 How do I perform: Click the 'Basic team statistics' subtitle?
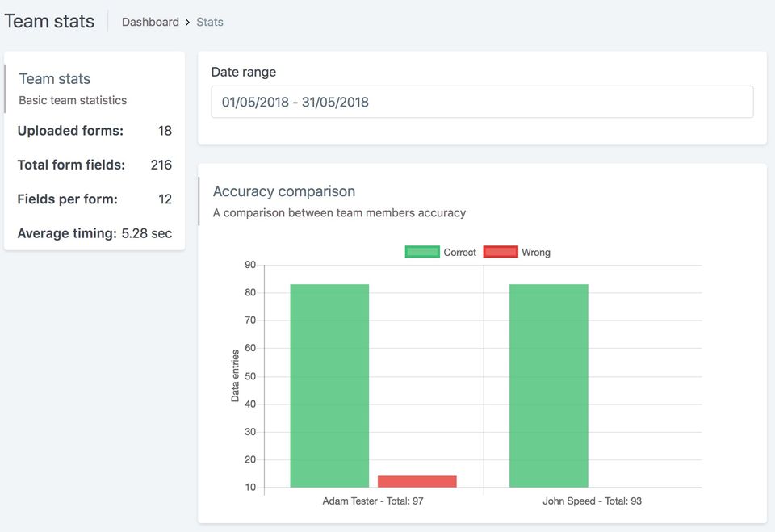click(x=73, y=100)
